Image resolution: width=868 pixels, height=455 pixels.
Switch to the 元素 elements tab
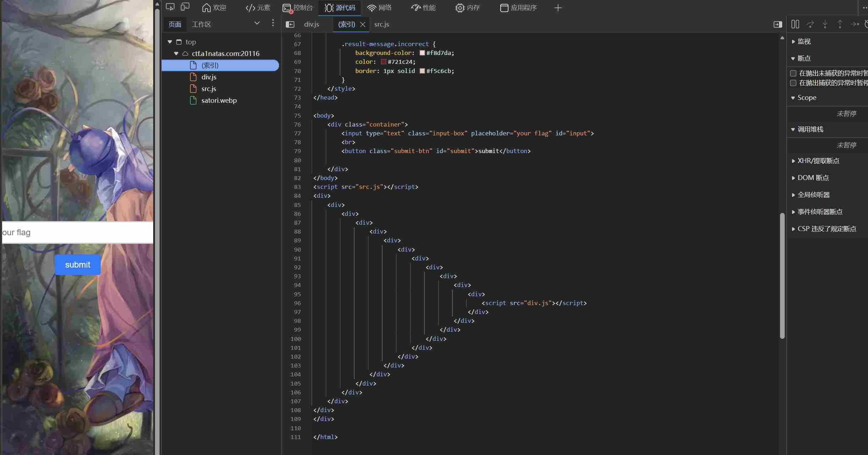(258, 8)
